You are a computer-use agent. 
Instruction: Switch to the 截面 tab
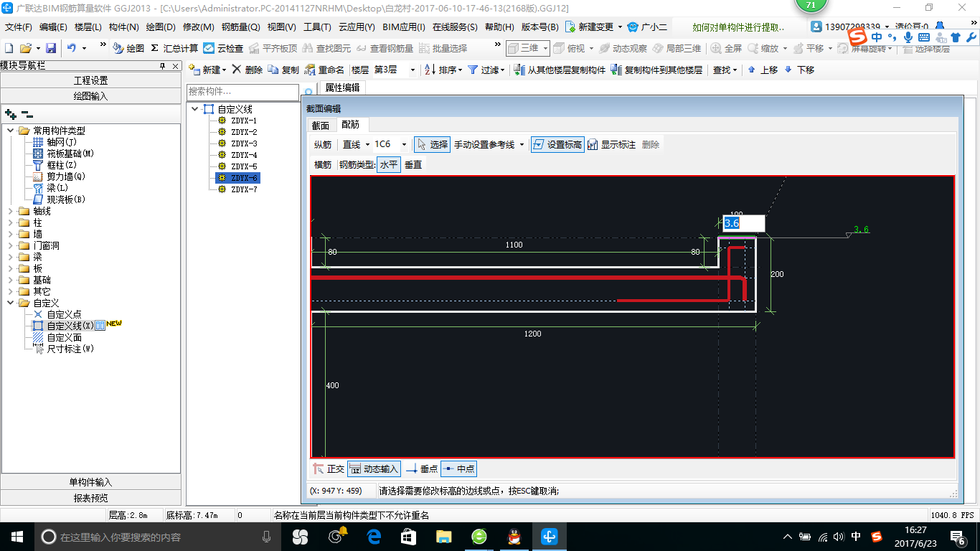[x=320, y=125]
